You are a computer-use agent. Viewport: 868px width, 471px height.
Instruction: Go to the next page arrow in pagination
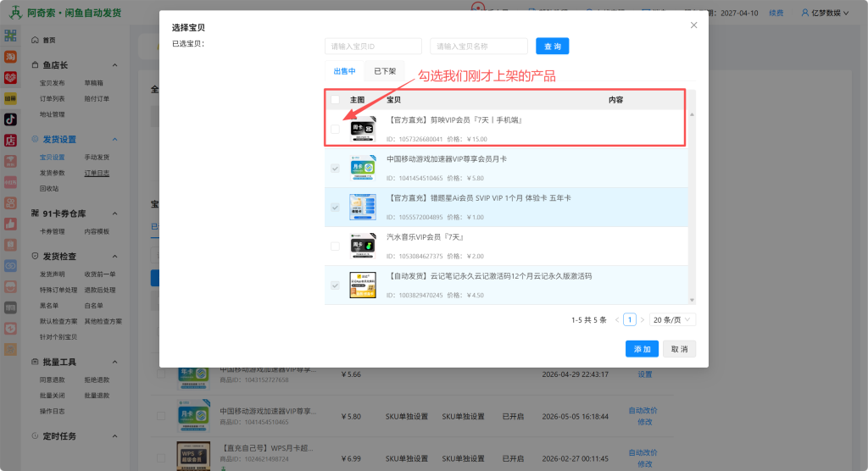[643, 320]
